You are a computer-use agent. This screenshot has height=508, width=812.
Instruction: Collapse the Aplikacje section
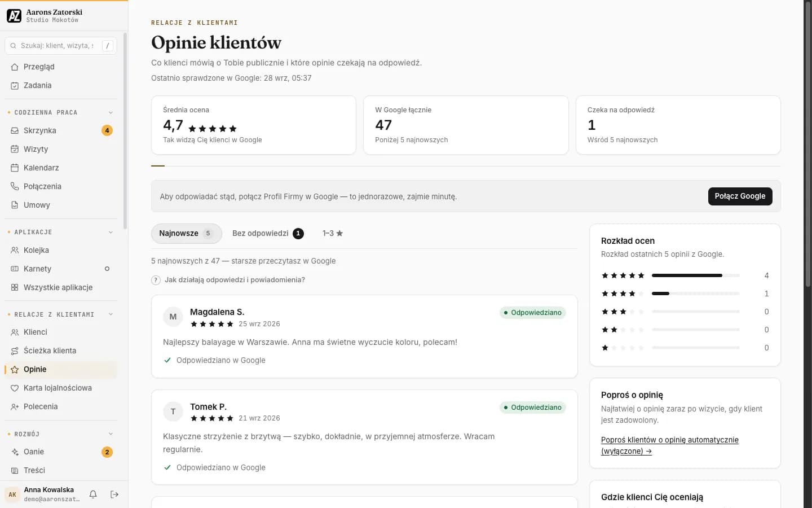[111, 232]
